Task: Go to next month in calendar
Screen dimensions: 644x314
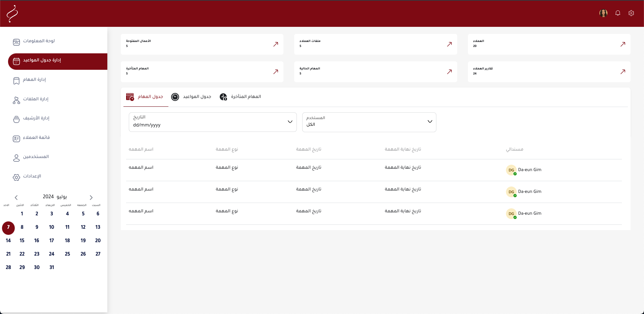Action: click(x=91, y=198)
